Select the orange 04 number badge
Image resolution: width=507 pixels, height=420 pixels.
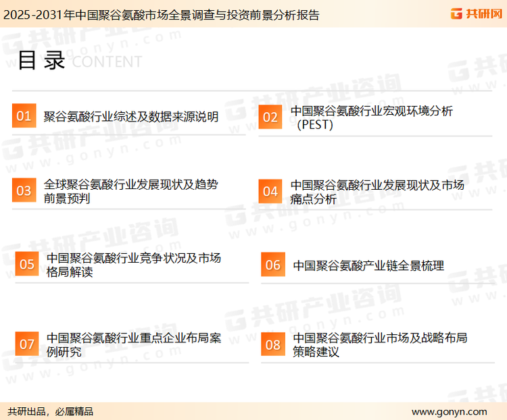click(x=270, y=191)
